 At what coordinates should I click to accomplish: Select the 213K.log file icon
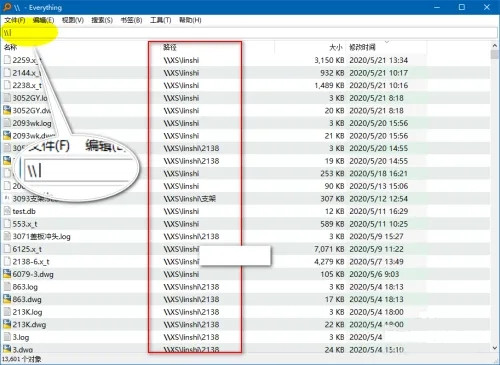[7, 312]
